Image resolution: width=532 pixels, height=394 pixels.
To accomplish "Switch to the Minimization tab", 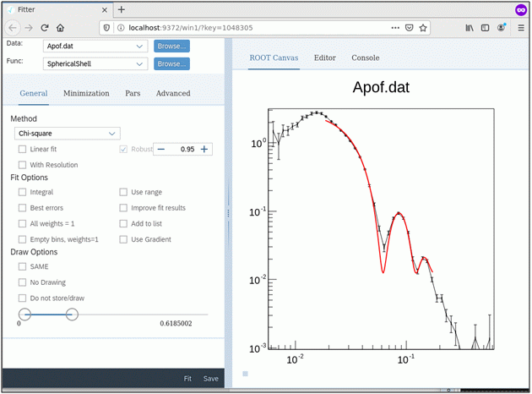I will click(x=86, y=93).
